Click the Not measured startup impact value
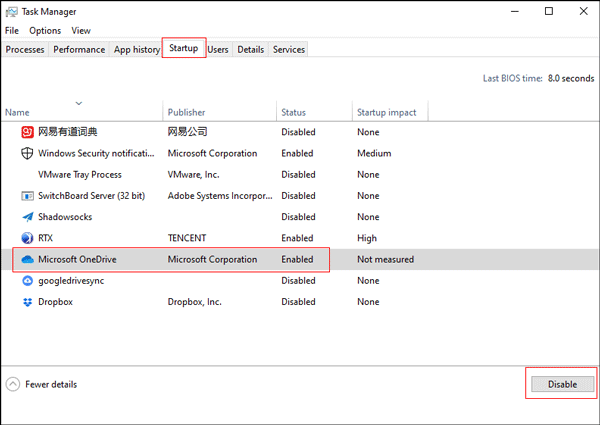Viewport: 600px width, 425px height. click(386, 259)
